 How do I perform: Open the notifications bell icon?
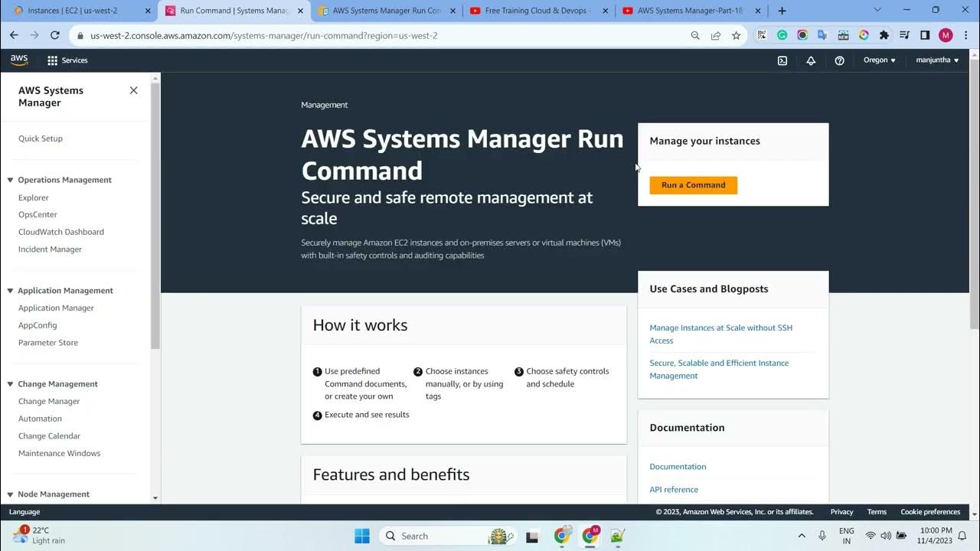(x=811, y=60)
